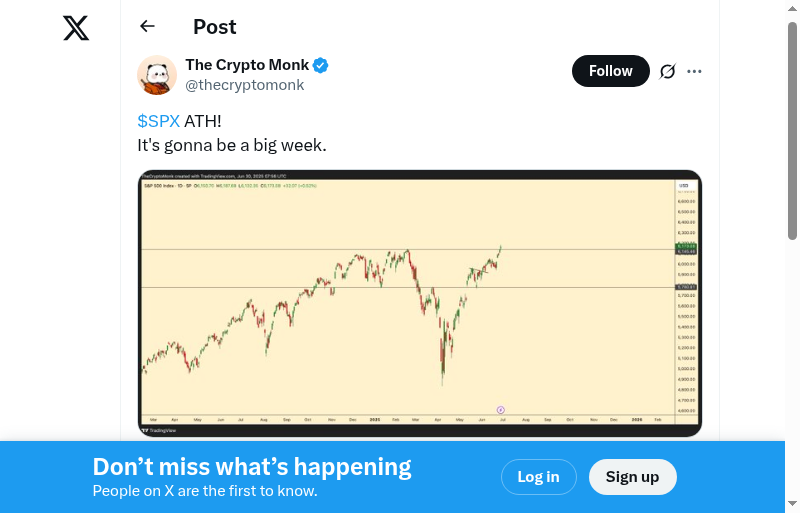Click the blue verified badge
Screen dimensions: 800x513
click(321, 66)
